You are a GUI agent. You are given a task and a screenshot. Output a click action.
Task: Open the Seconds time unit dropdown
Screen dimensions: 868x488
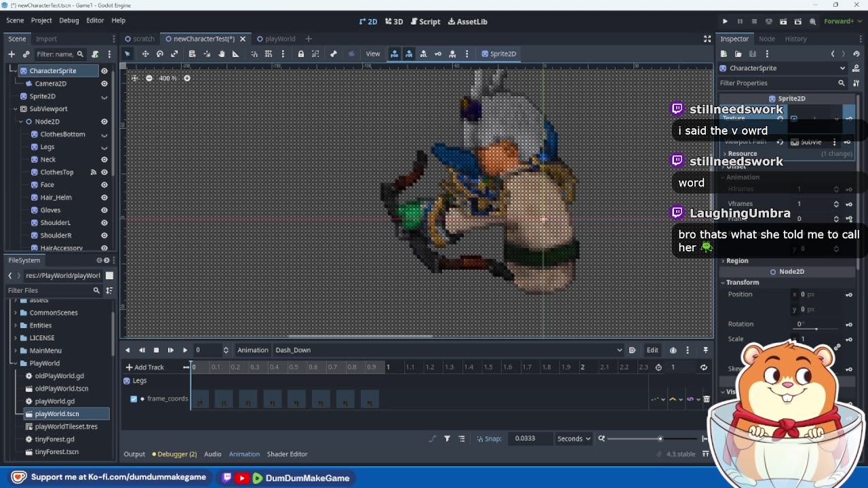click(573, 439)
